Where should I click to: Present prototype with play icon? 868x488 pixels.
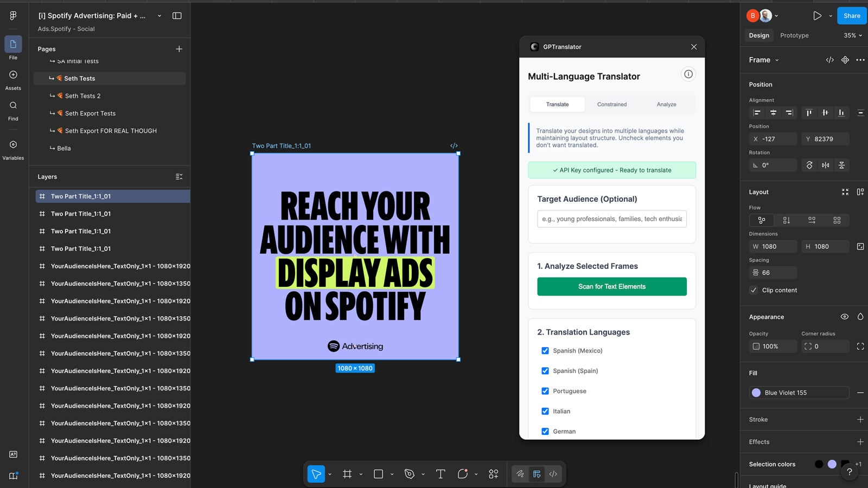coord(817,16)
